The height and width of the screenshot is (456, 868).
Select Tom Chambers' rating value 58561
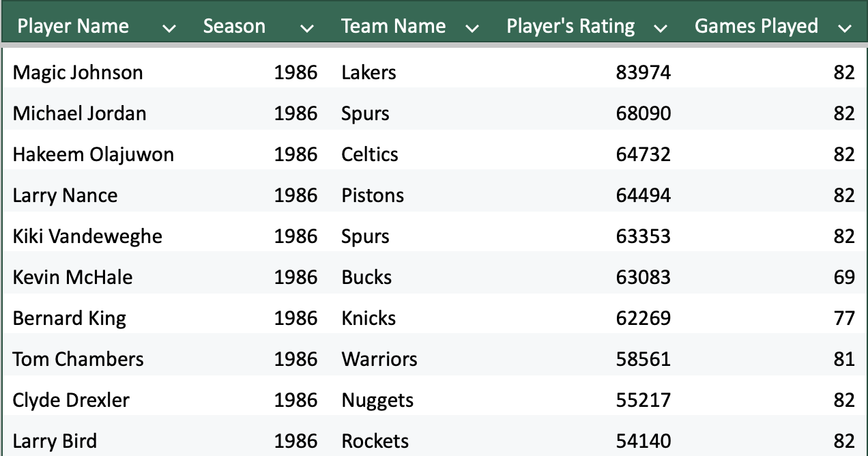click(643, 359)
